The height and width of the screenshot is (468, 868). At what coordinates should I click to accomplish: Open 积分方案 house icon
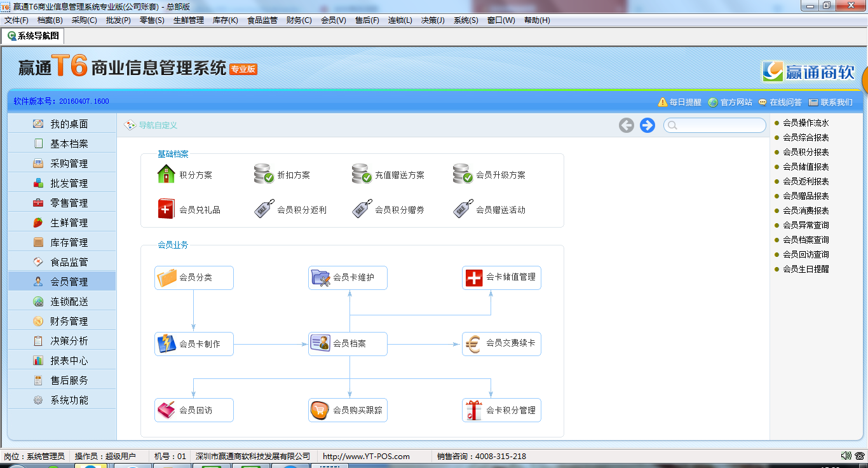click(166, 174)
